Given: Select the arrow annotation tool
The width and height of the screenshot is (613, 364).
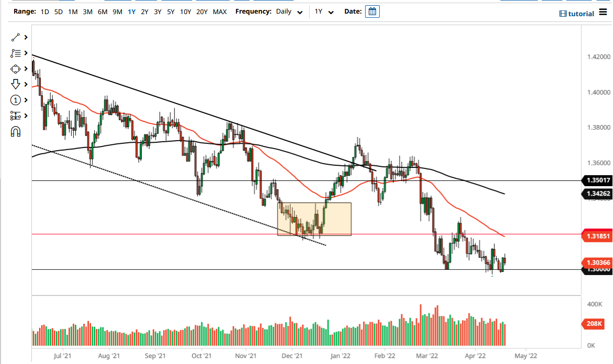Looking at the screenshot, I should [x=15, y=84].
